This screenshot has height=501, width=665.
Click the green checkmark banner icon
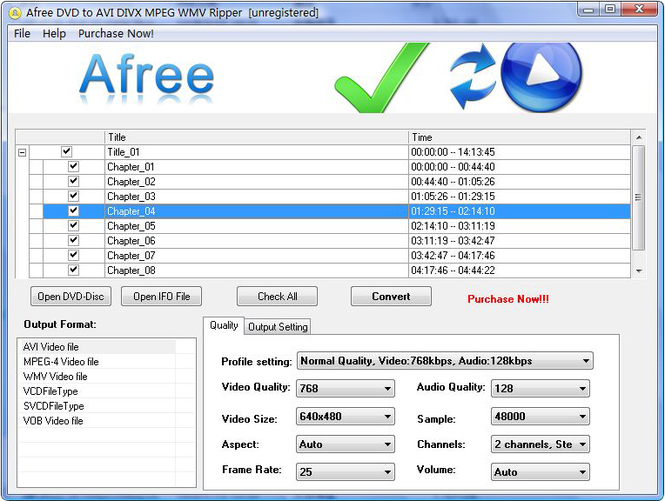[x=382, y=78]
